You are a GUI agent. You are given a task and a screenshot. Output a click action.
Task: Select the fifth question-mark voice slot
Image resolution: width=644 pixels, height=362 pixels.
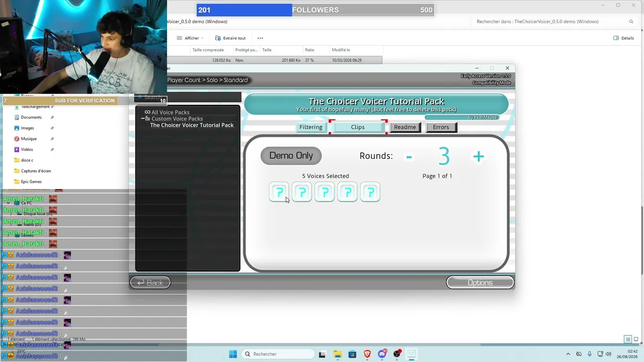pos(370,192)
